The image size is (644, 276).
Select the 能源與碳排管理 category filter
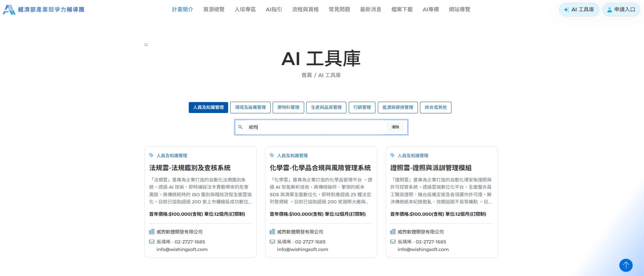[x=398, y=108]
